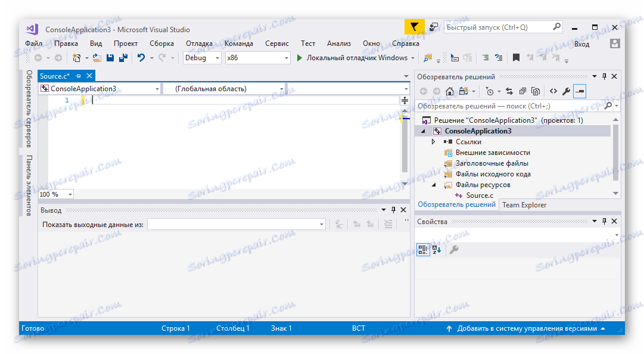This screenshot has width=644, height=354.
Task: Save the Source.c file icon
Action: (x=110, y=58)
